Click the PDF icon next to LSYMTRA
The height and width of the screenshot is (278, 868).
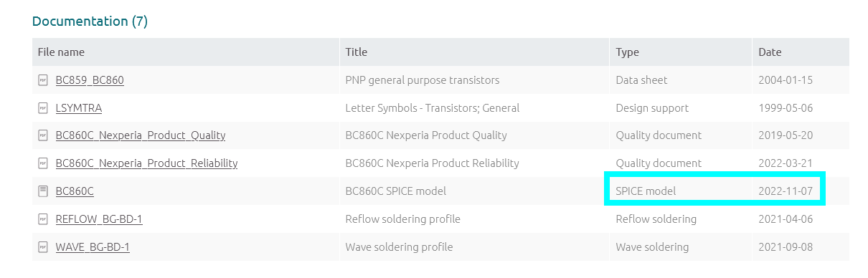[43, 108]
